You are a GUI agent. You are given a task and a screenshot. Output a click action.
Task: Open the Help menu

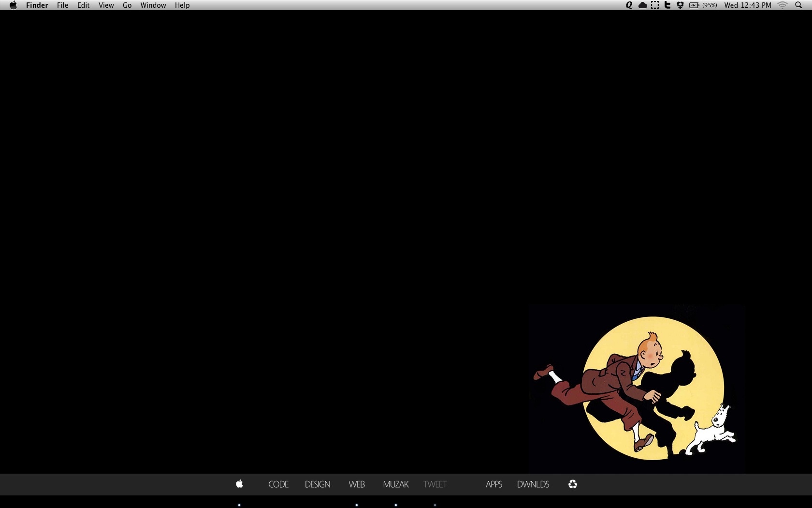182,5
